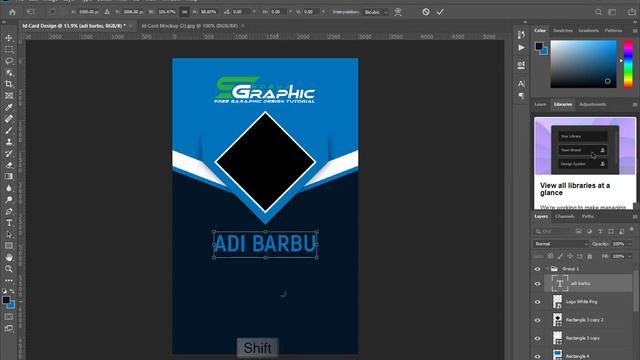Open the layer filter Kind dropdown
The width and height of the screenshot is (640, 360).
[552, 231]
